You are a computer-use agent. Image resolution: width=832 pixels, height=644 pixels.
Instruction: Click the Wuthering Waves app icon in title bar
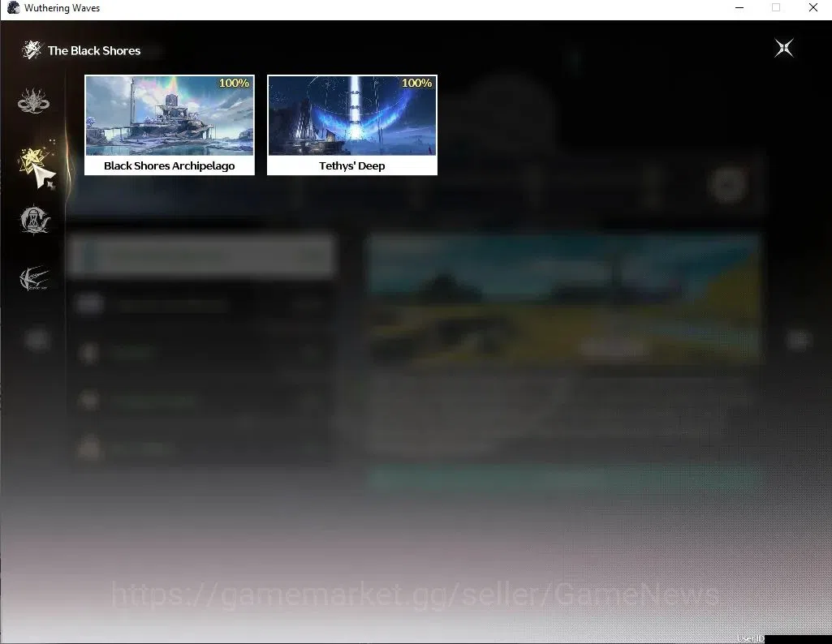[13, 8]
